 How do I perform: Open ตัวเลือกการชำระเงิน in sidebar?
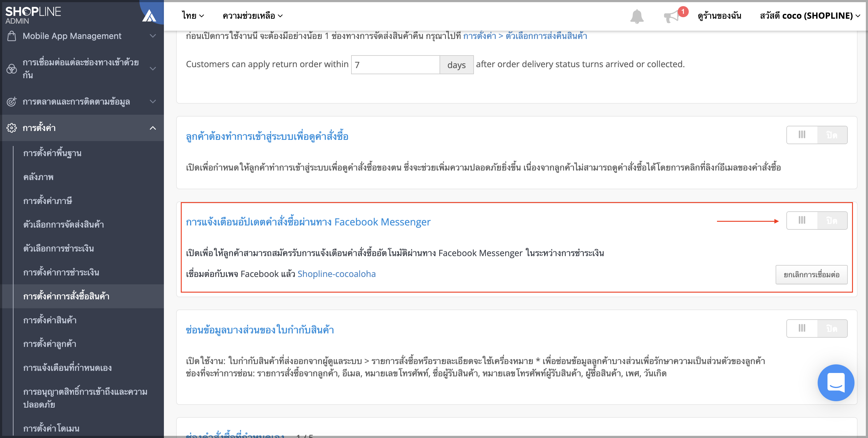[58, 248]
